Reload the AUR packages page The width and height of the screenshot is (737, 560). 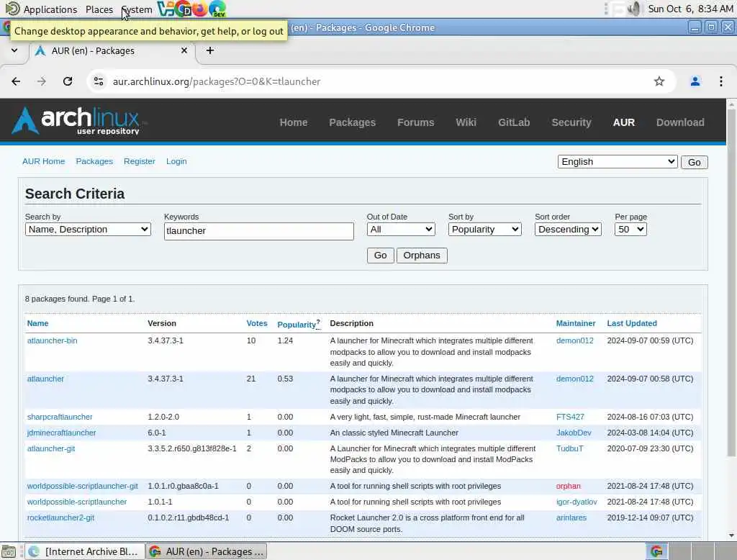coord(68,81)
